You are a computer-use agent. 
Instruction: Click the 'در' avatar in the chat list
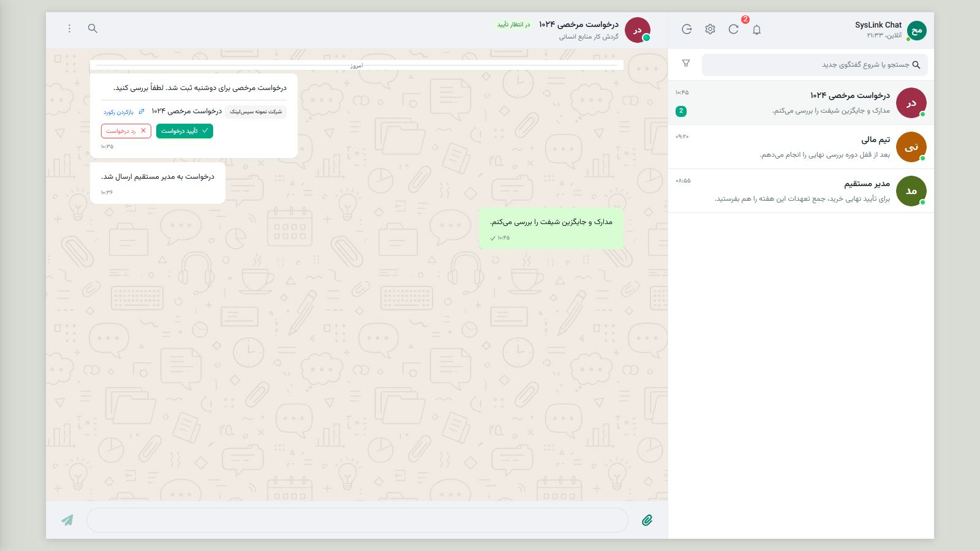pyautogui.click(x=911, y=103)
